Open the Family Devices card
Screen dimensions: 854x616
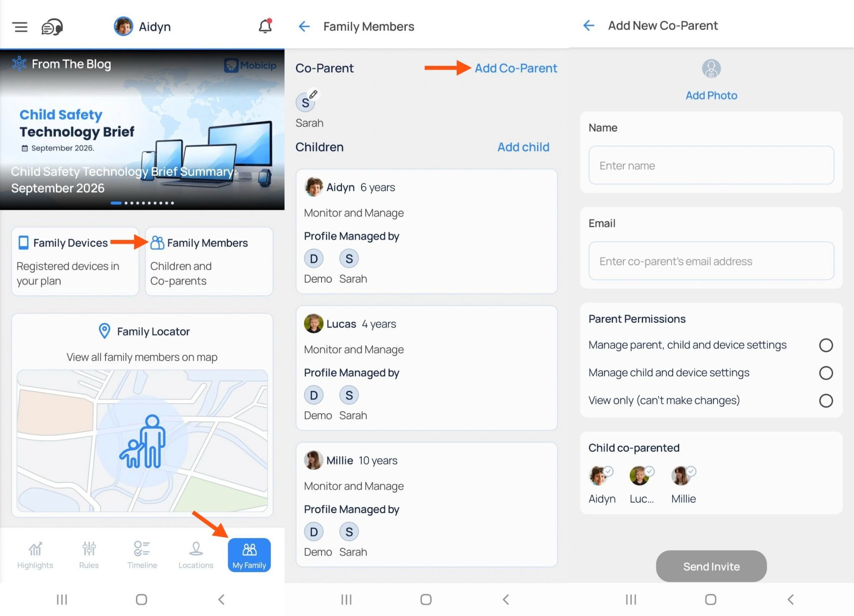(75, 261)
